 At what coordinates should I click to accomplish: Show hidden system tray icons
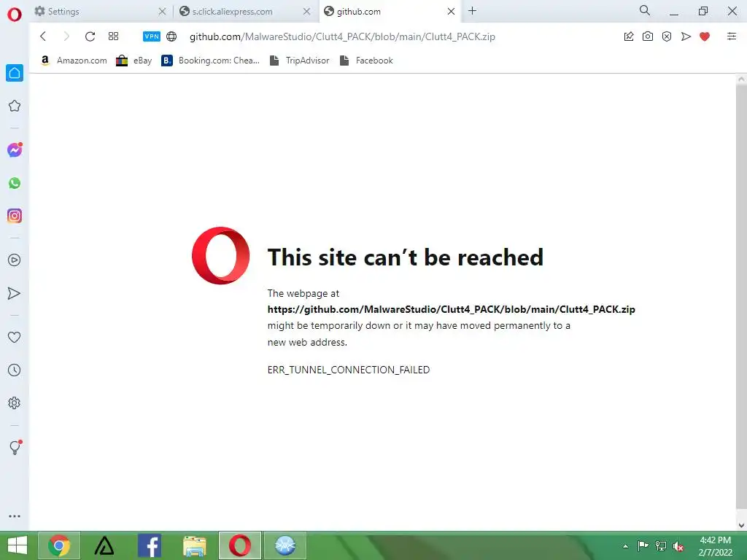[x=625, y=546]
